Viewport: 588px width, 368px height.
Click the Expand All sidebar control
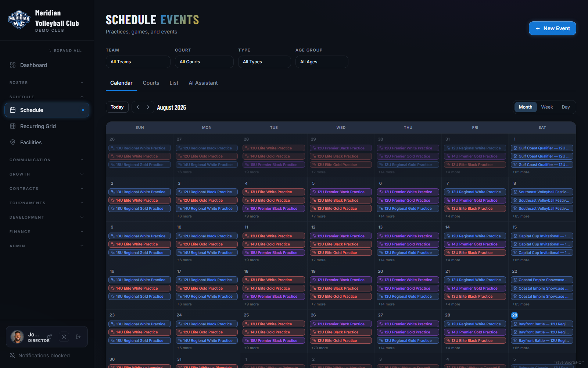pos(65,50)
